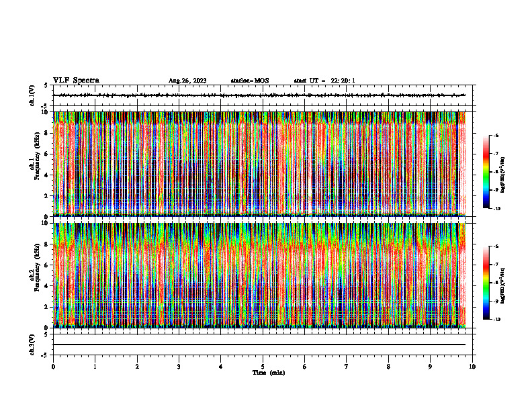Click the ch.1 spectrogram color scale bar

click(x=486, y=172)
